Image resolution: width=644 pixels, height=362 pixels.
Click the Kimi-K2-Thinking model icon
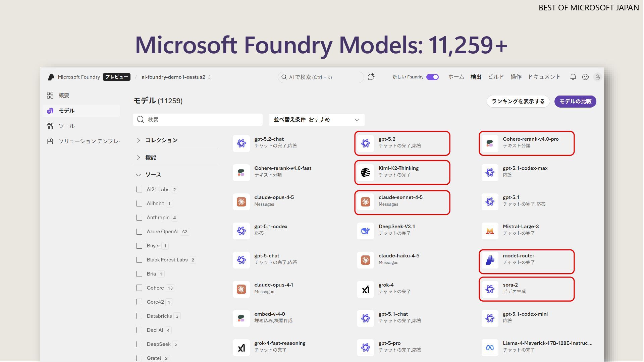click(365, 173)
